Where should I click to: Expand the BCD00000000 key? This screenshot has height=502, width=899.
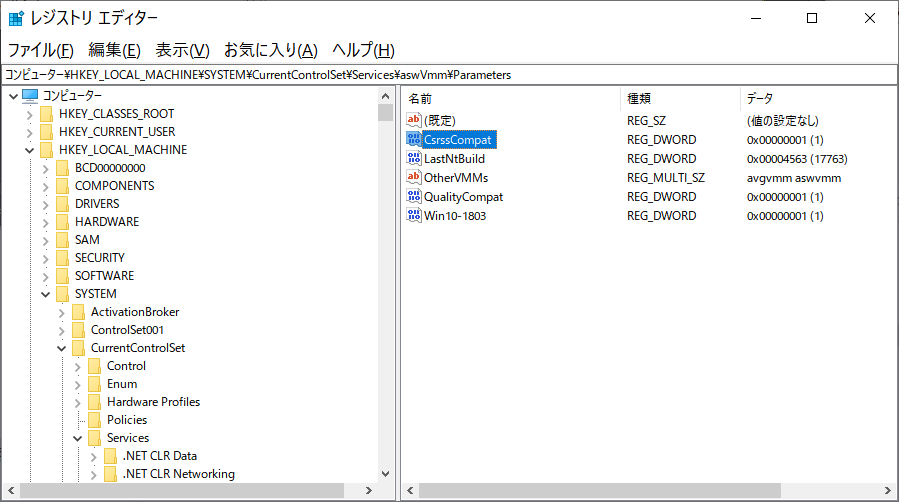pos(45,168)
